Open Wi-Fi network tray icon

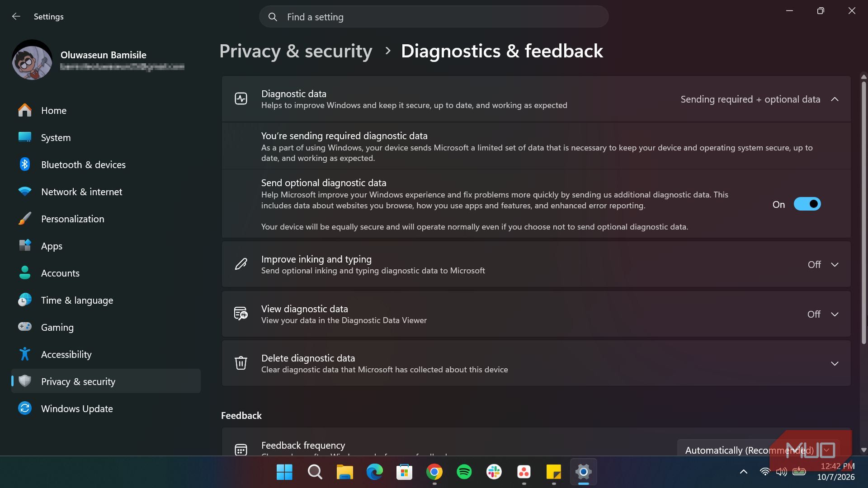point(765,472)
